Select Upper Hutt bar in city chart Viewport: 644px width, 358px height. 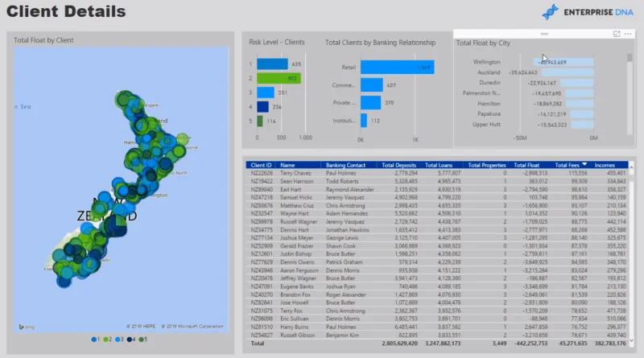click(x=582, y=125)
